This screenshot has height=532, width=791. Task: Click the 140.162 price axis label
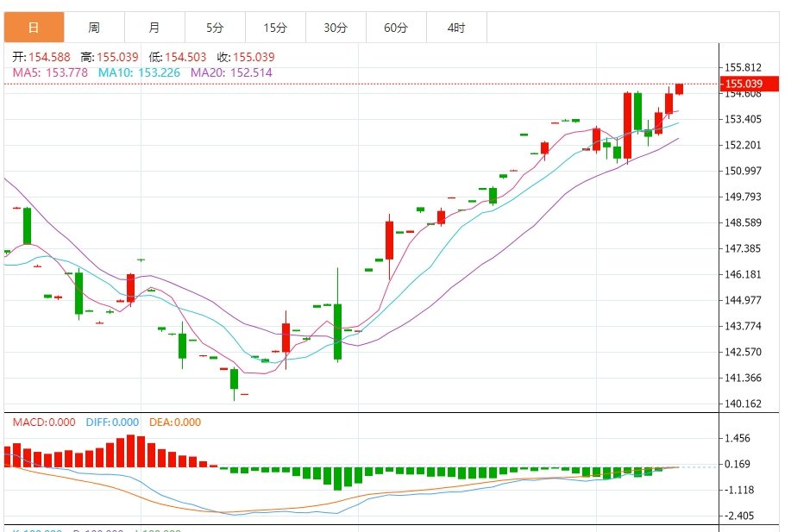pos(743,404)
